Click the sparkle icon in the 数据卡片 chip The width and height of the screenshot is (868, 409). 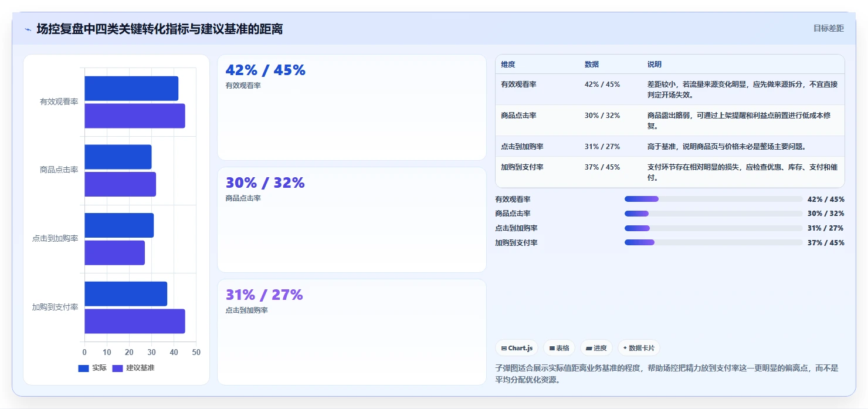(625, 348)
